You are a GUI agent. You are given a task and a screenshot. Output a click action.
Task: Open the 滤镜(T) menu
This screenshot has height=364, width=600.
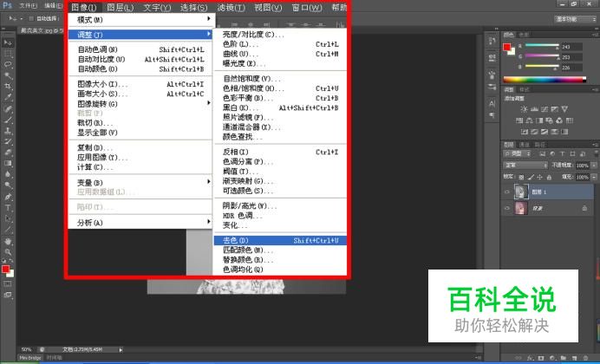[231, 7]
